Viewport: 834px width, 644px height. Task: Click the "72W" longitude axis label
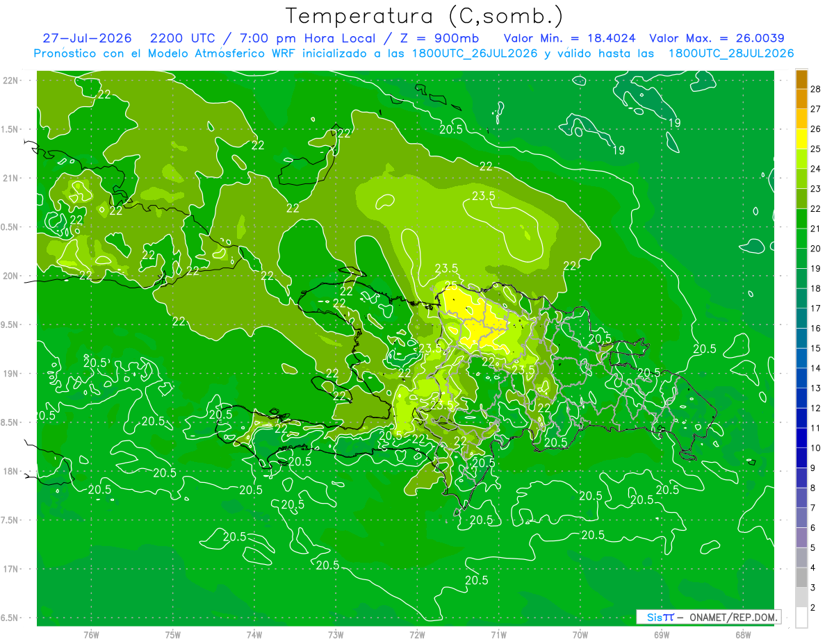[x=417, y=634]
